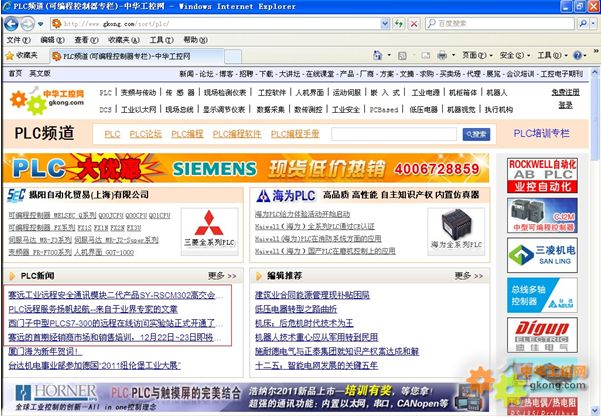Open the PLC培训专栏 link
The height and width of the screenshot is (417, 601).
pyautogui.click(x=541, y=133)
